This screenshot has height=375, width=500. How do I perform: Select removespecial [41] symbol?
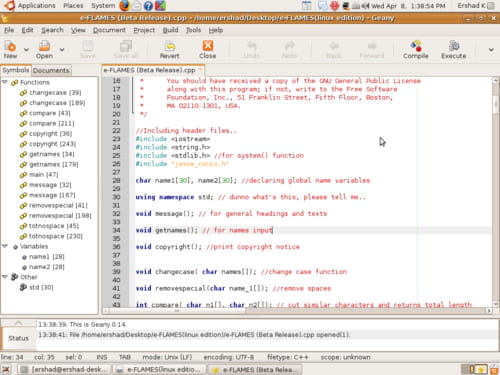58,205
